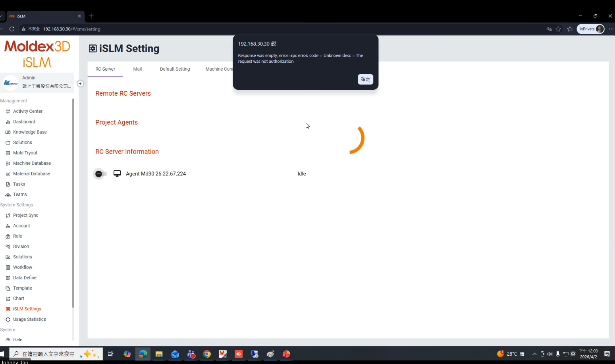Click the browser address bar URL
Image resolution: width=615 pixels, height=364 pixels.
pyautogui.click(x=71, y=29)
